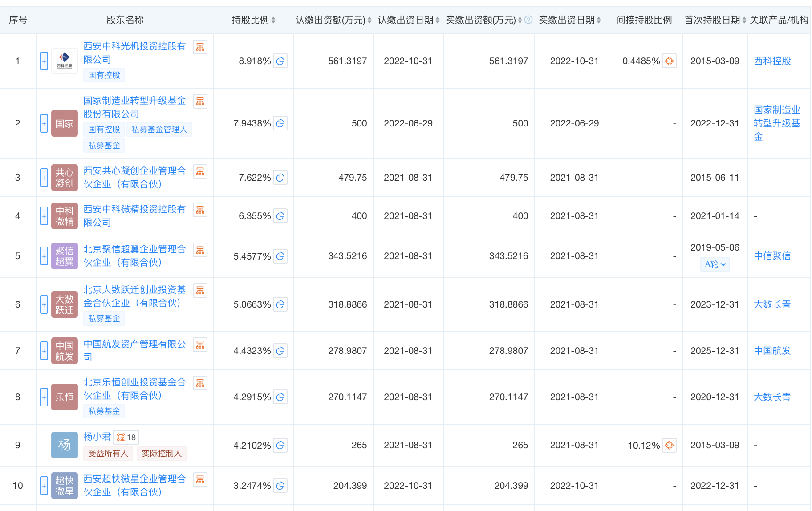Sort table by 认缴出资额(万元)

(369, 20)
